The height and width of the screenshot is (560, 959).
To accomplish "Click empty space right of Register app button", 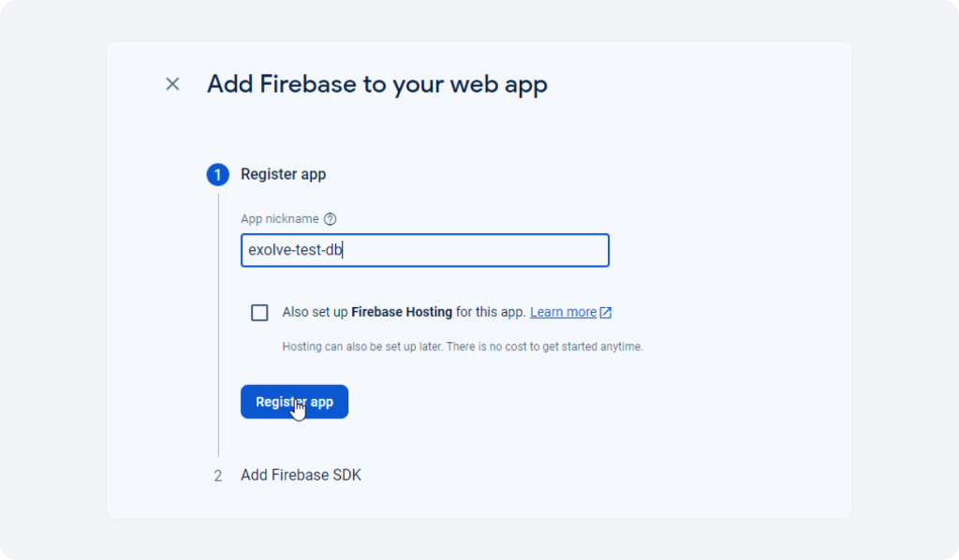I will coord(489,402).
